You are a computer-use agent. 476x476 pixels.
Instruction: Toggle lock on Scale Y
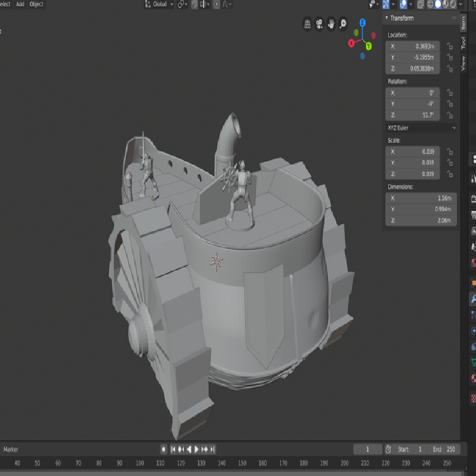(x=450, y=162)
